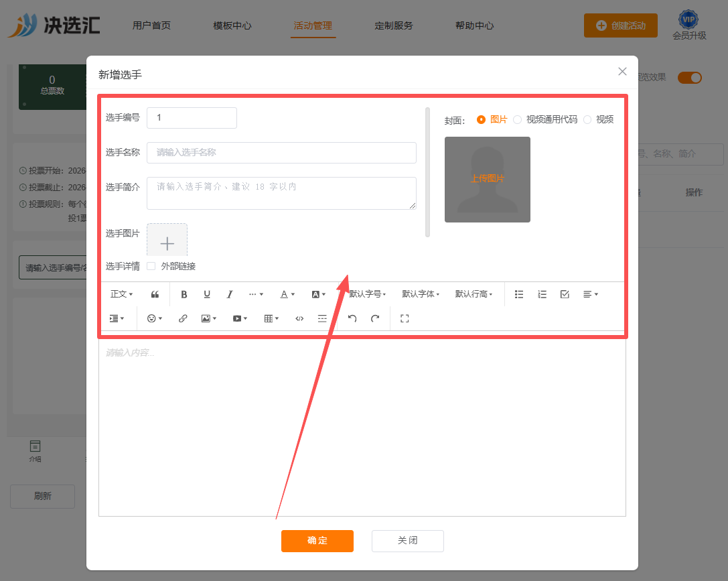Insert a hyperlink with the link icon
The width and height of the screenshot is (728, 581).
pyautogui.click(x=183, y=318)
